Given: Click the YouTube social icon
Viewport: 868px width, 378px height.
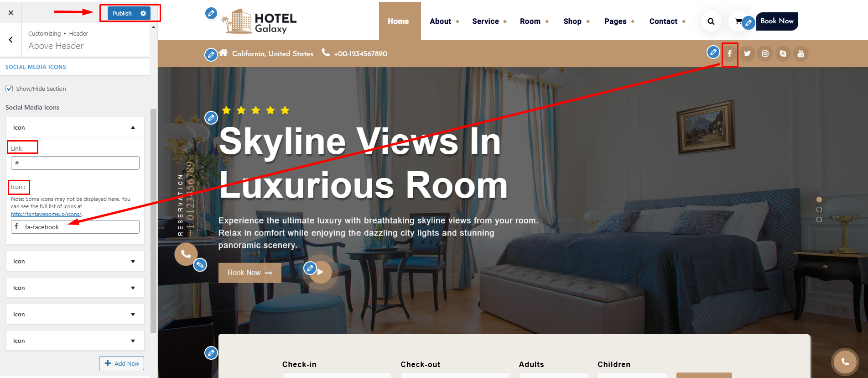Looking at the screenshot, I should 800,53.
